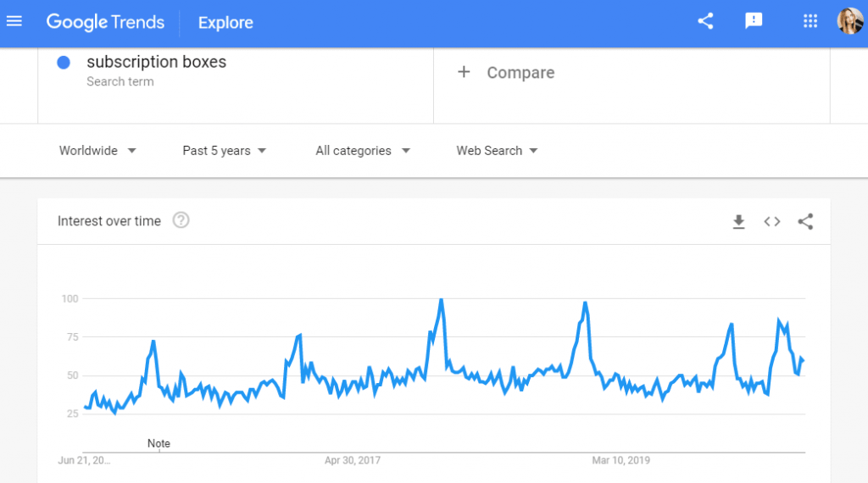Open embed code for the chart

coord(771,222)
